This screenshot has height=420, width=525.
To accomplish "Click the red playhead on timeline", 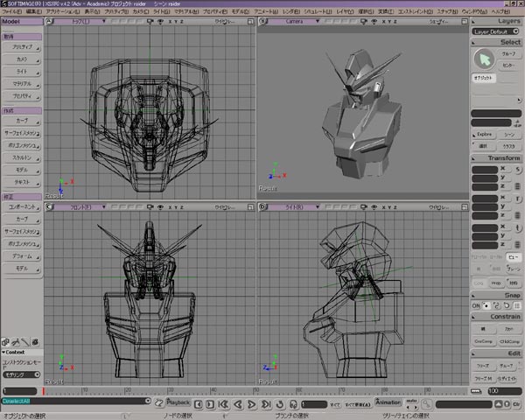I will (x=43, y=391).
